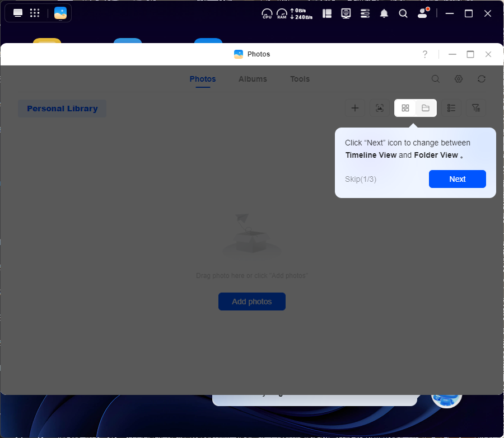Screen dimensions: 504x438
Task: Open the Albums tab
Action: point(253,79)
